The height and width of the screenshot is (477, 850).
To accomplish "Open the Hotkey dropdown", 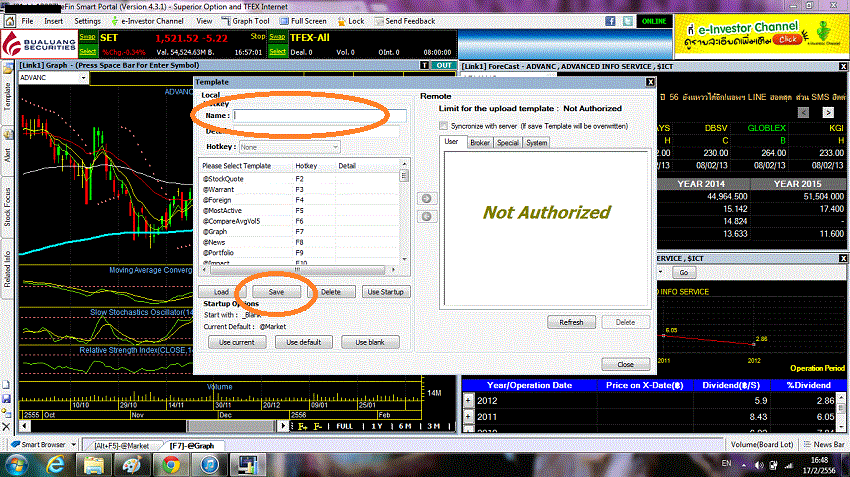I will pyautogui.click(x=289, y=147).
